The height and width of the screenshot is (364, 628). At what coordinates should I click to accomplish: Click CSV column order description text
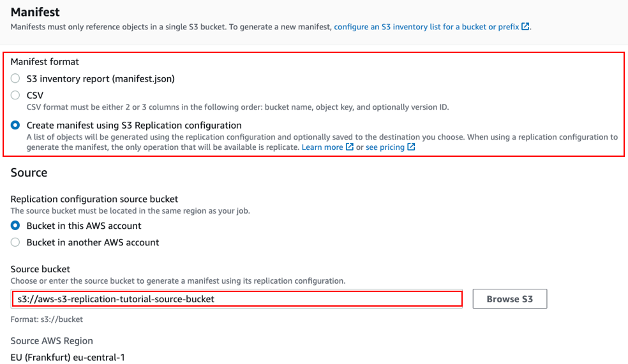click(x=238, y=107)
